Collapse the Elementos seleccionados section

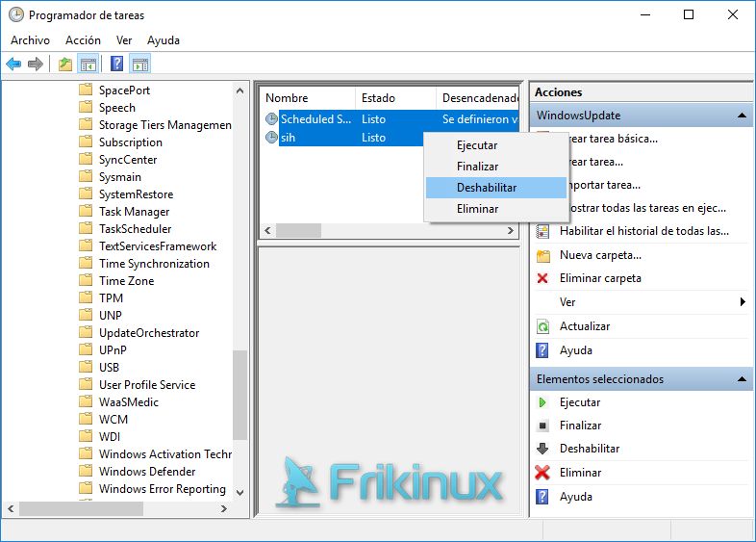pos(742,379)
